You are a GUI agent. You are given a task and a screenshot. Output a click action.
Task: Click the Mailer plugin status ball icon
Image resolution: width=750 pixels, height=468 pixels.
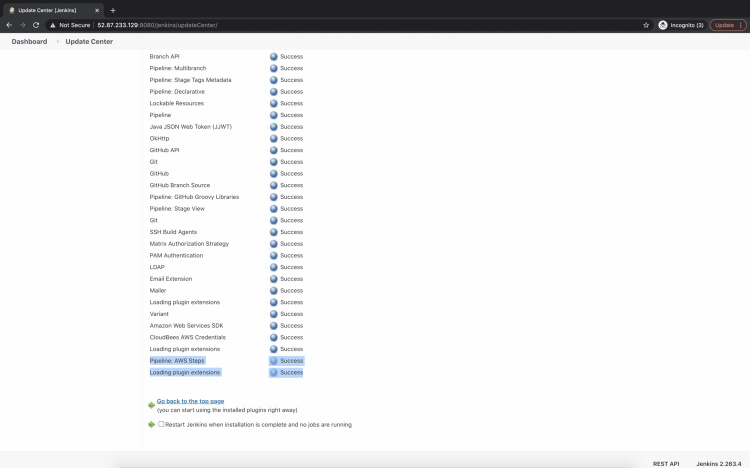[x=273, y=290]
